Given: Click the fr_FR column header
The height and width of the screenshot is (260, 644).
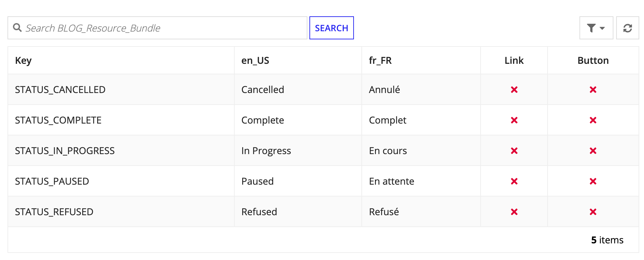Looking at the screenshot, I should [x=380, y=60].
